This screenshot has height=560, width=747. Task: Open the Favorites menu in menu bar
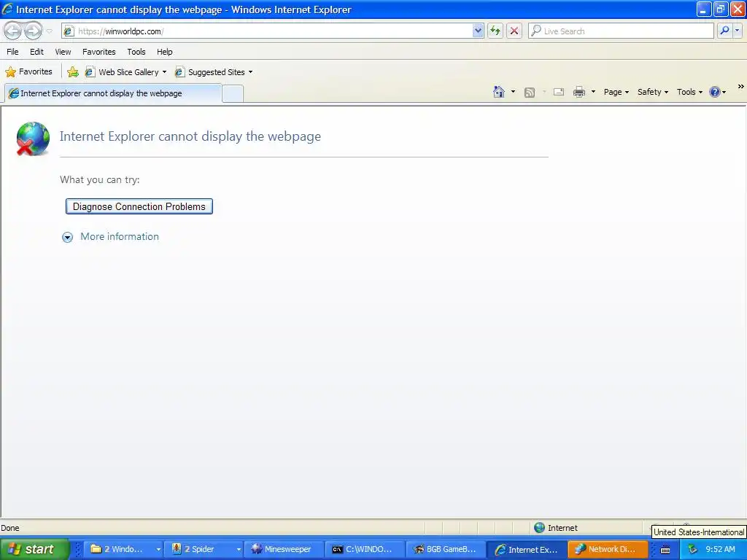tap(98, 52)
